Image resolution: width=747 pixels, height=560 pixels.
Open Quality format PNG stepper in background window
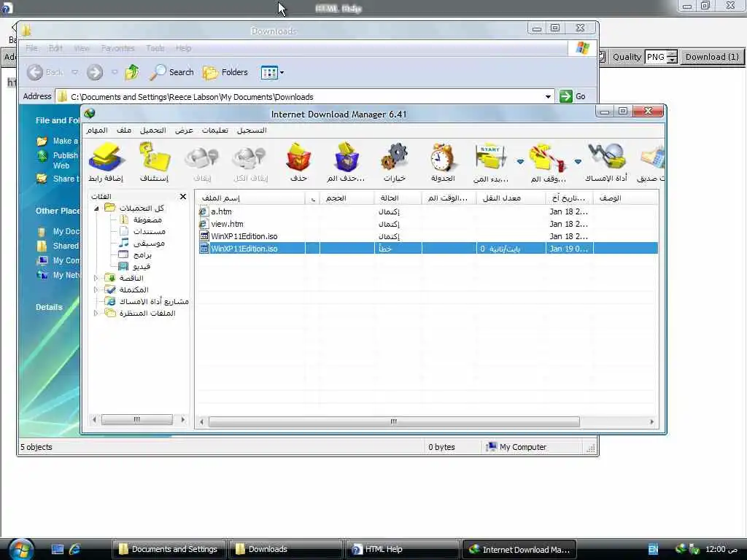tap(672, 57)
